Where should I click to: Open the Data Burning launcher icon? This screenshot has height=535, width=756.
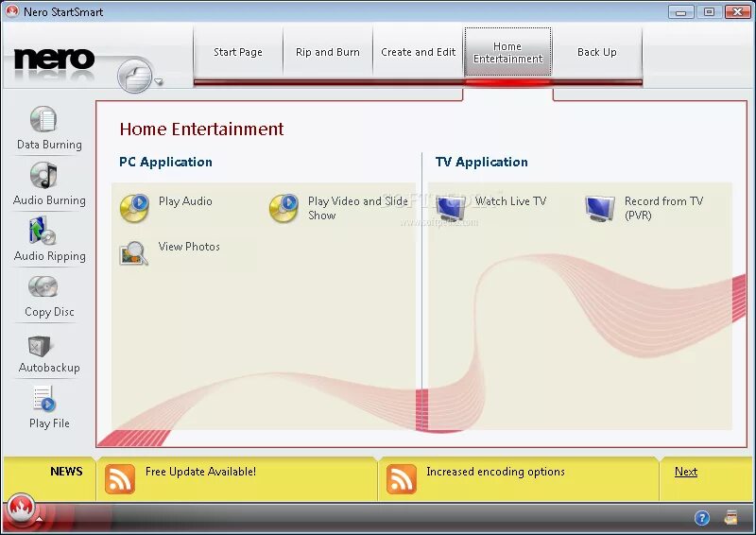(43, 119)
